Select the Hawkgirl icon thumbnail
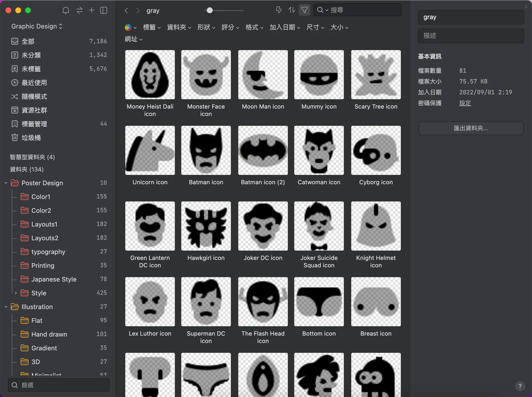Screen dimensions: 532x397 206,226
